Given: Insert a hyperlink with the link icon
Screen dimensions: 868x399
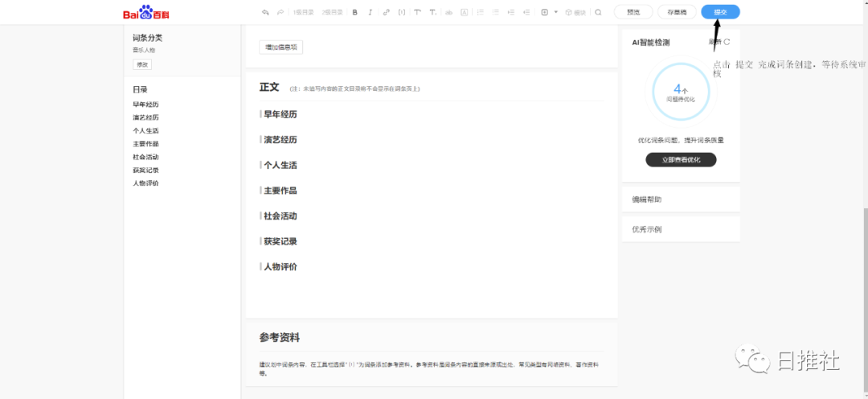Looking at the screenshot, I should tap(387, 12).
